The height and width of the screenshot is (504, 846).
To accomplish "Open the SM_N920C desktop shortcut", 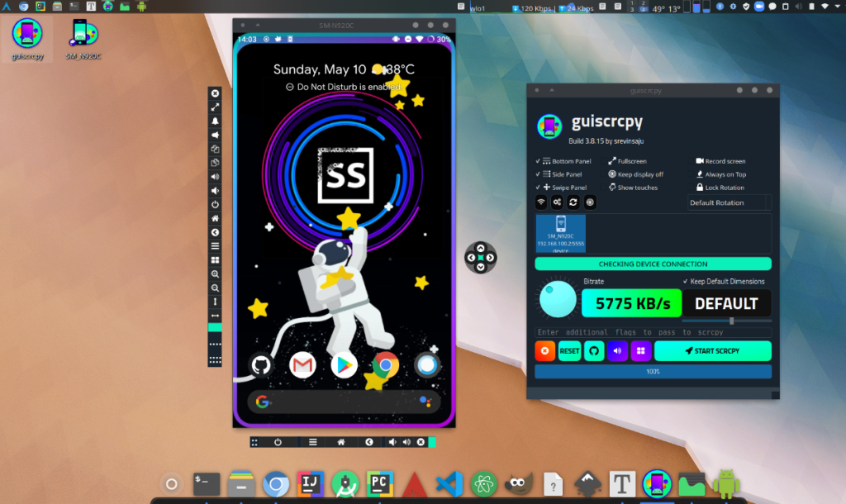I will pyautogui.click(x=83, y=39).
